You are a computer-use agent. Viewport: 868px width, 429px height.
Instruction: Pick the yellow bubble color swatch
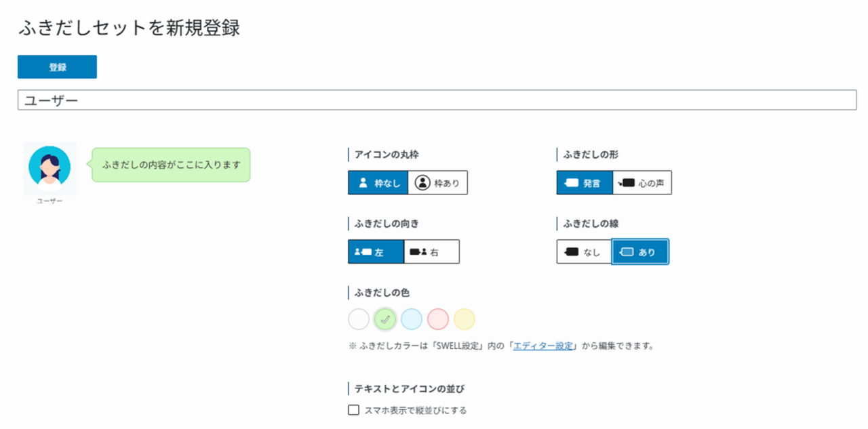pyautogui.click(x=465, y=319)
